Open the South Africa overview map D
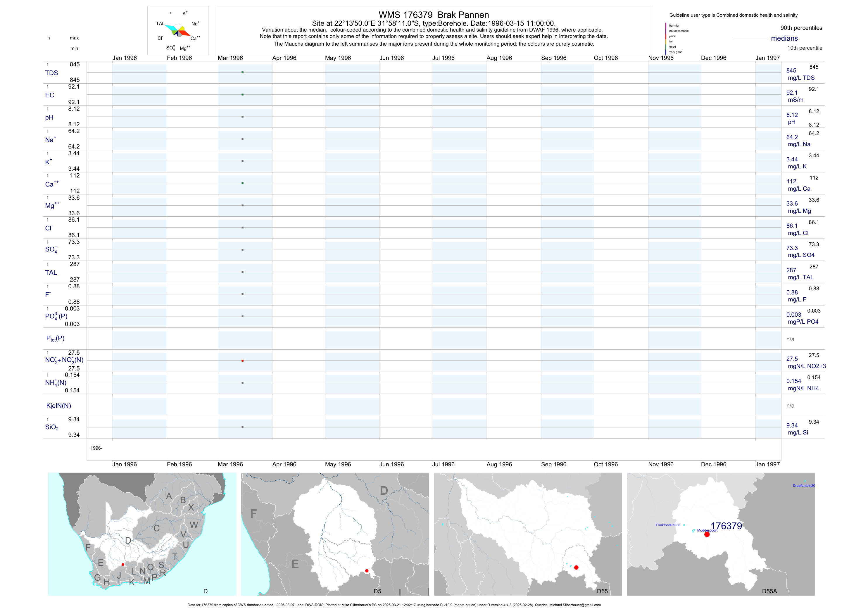The height and width of the screenshot is (614, 868). 142,534
